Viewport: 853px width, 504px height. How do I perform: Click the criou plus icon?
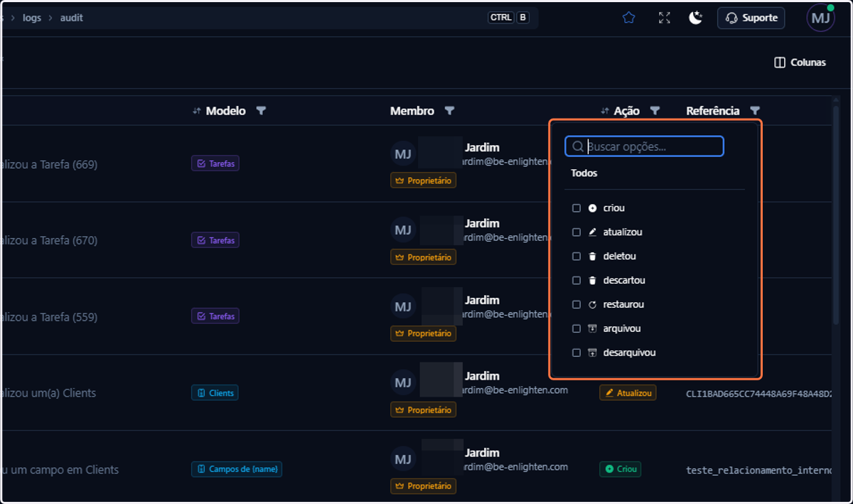tap(593, 208)
